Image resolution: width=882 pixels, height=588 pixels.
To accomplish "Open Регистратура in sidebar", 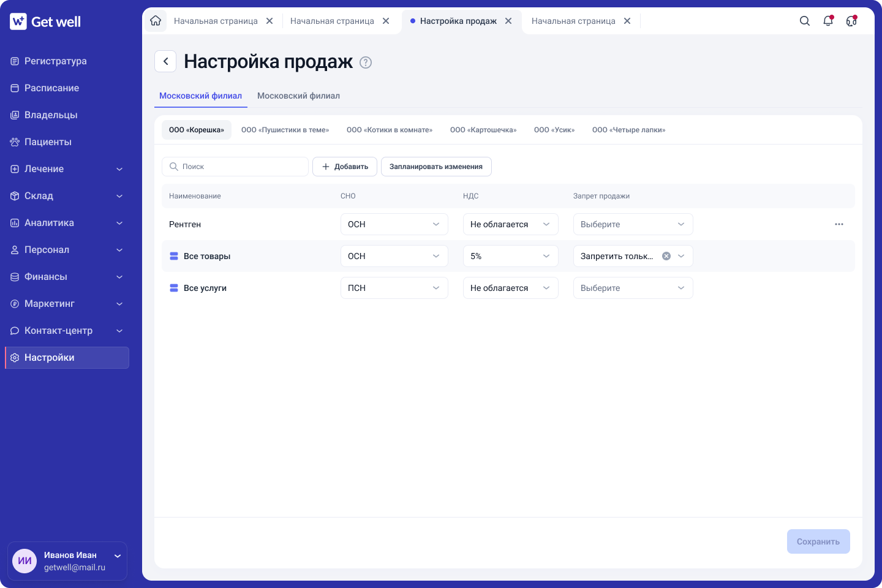I will [67, 61].
